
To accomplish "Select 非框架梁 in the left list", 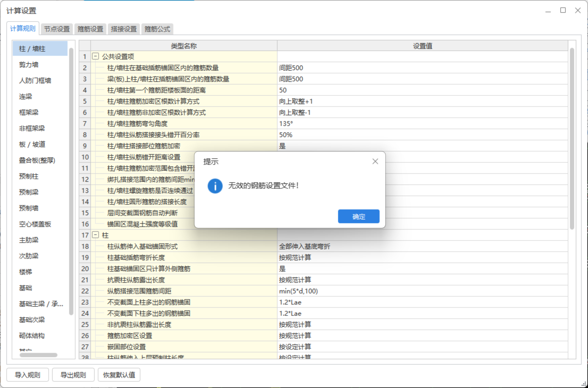I will click(x=40, y=128).
